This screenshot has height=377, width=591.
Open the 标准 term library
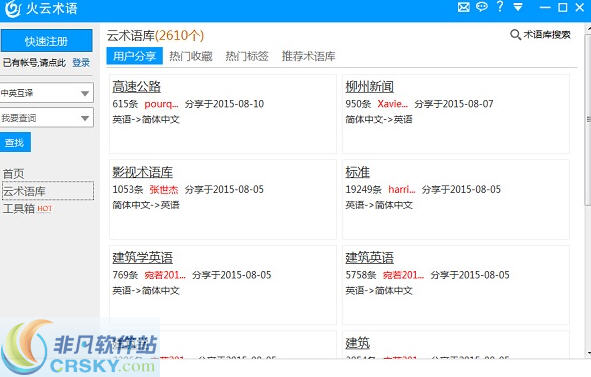pyautogui.click(x=357, y=172)
